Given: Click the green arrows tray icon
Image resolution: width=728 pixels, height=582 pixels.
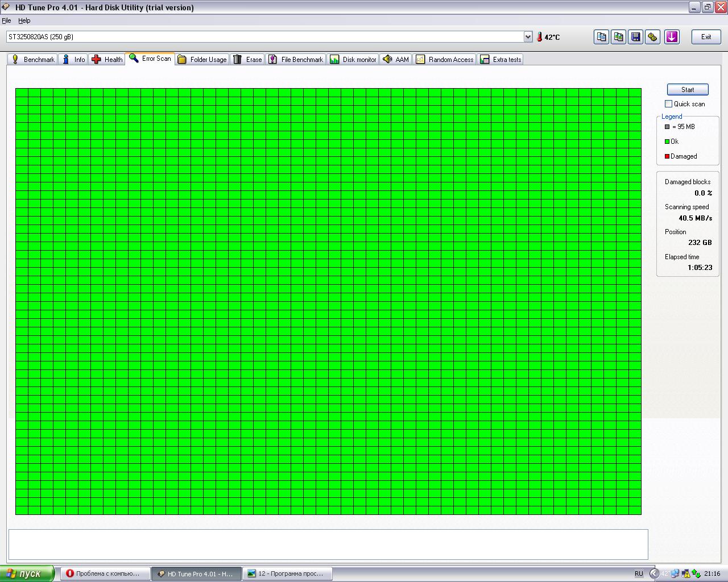Looking at the screenshot, I should point(696,573).
